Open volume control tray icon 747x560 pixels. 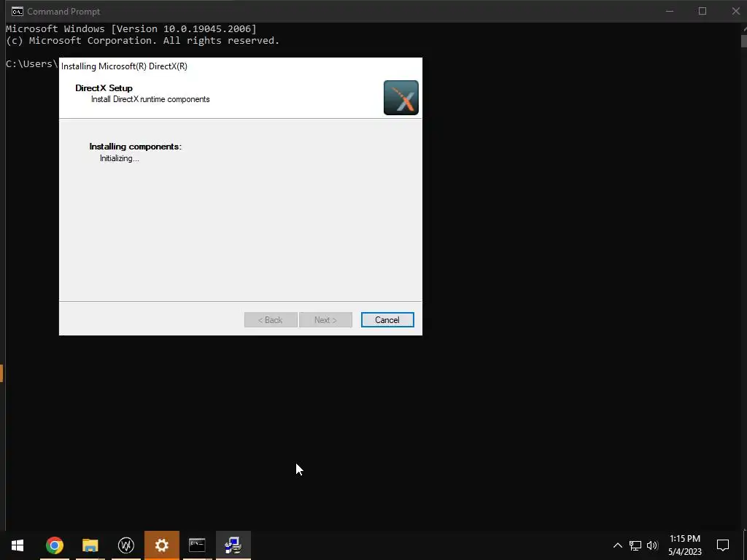(652, 545)
